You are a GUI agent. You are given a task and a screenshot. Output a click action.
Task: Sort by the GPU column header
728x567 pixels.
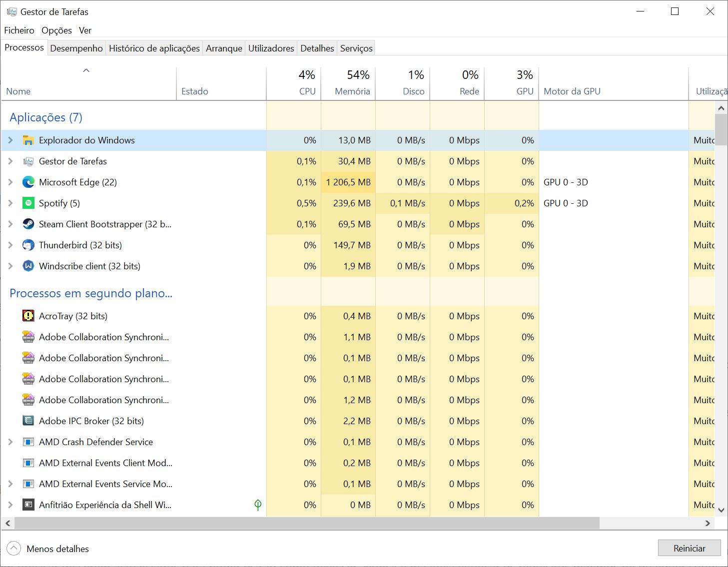512,84
